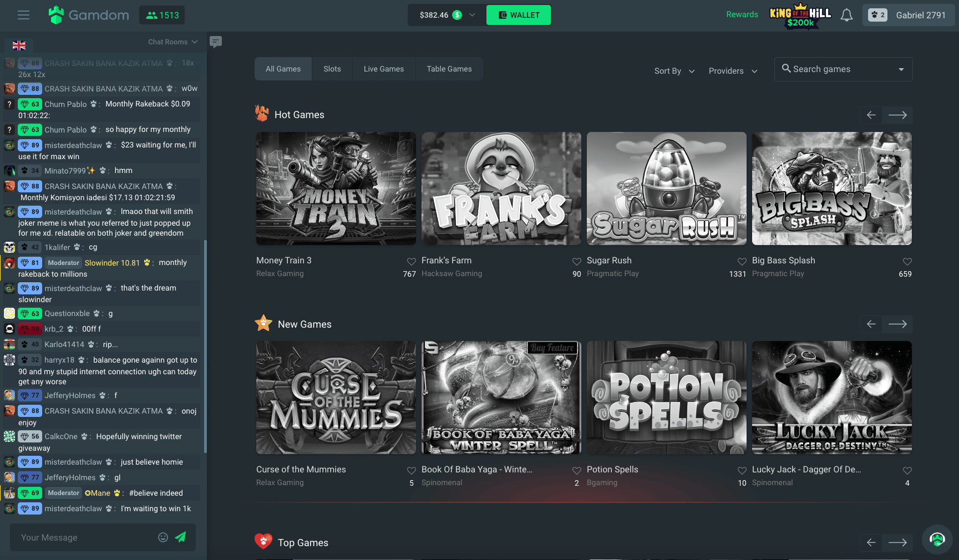
Task: Go to previous Top Games
Action: [x=871, y=542]
